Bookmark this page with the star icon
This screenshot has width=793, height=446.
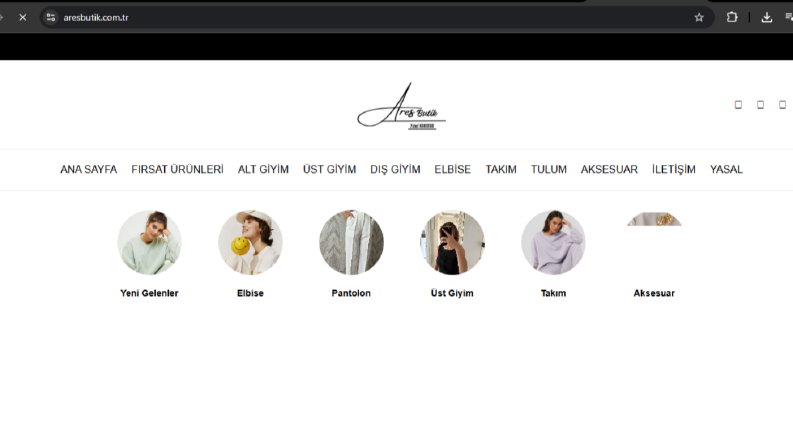pyautogui.click(x=699, y=17)
